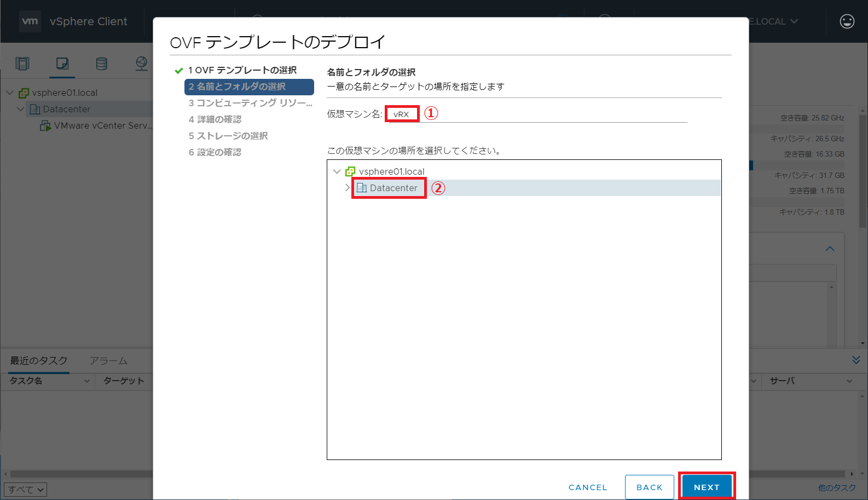
Task: Click the キャパシティ: 1.8 TB text
Action: (x=812, y=212)
